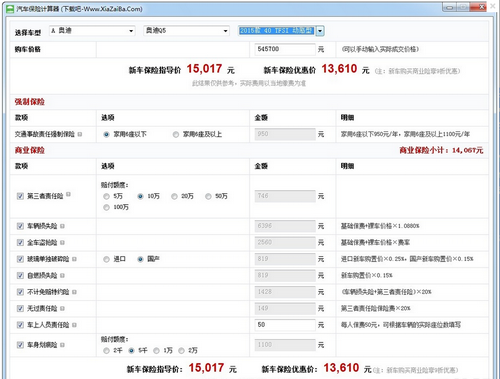This screenshot has height=379, width=500.
Task: Minimize the 汽车保险计算器 window
Action: [449, 7]
